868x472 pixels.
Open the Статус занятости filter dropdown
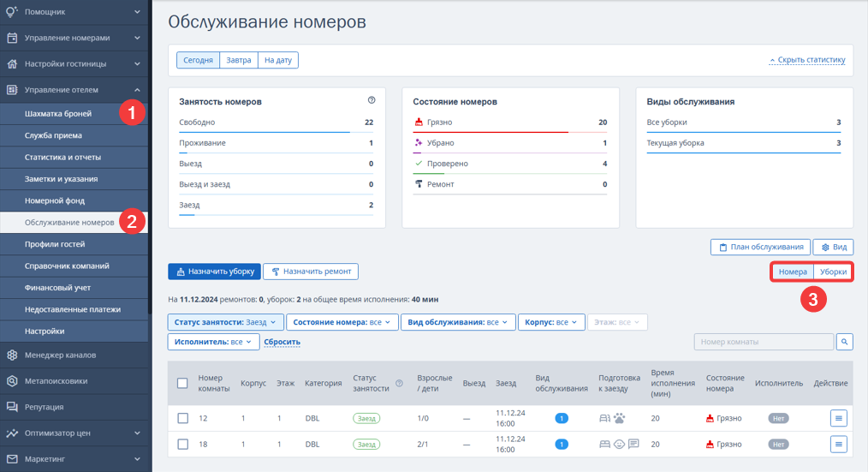pos(226,322)
